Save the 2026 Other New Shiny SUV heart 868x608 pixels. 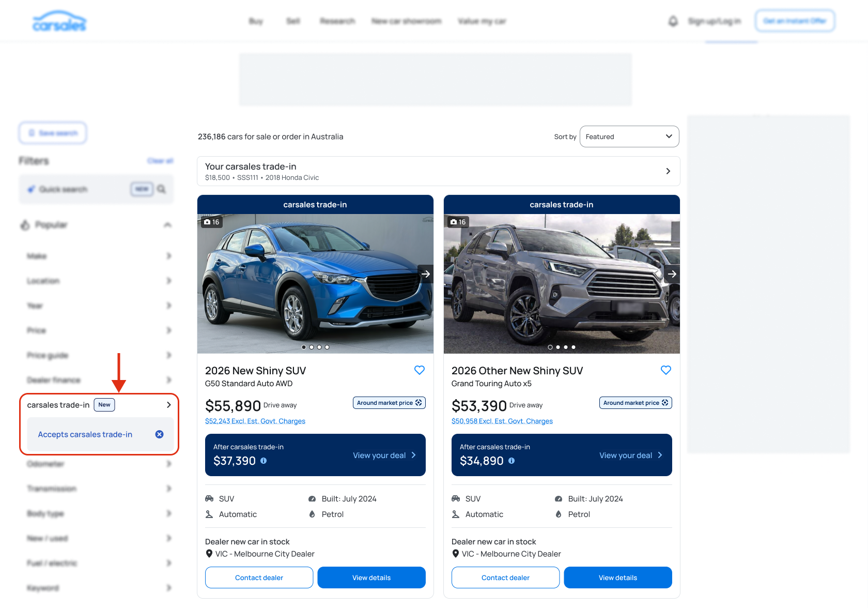coord(665,370)
